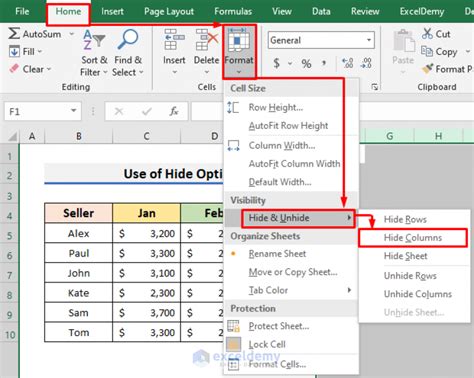Open Sort & Filter tool

click(94, 53)
